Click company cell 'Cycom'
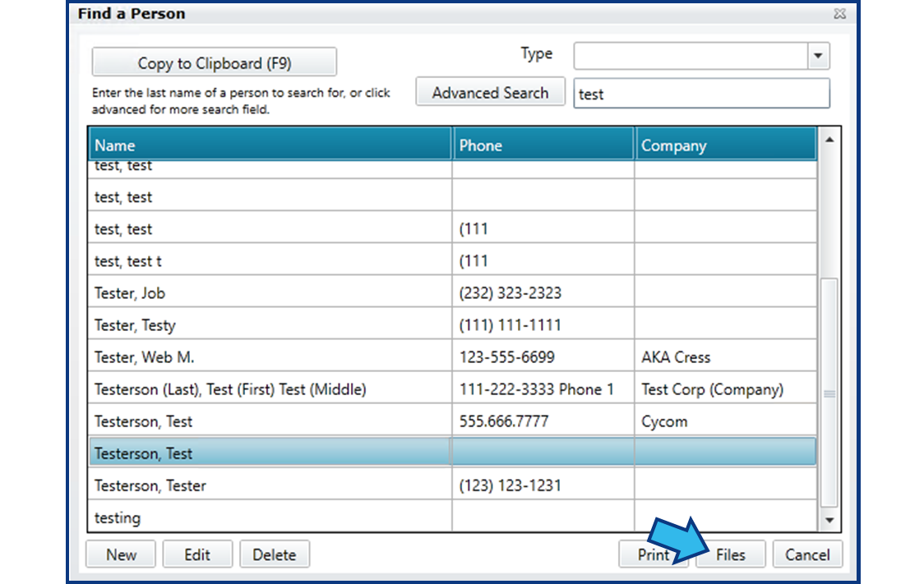This screenshot has height=584, width=924. (x=664, y=421)
